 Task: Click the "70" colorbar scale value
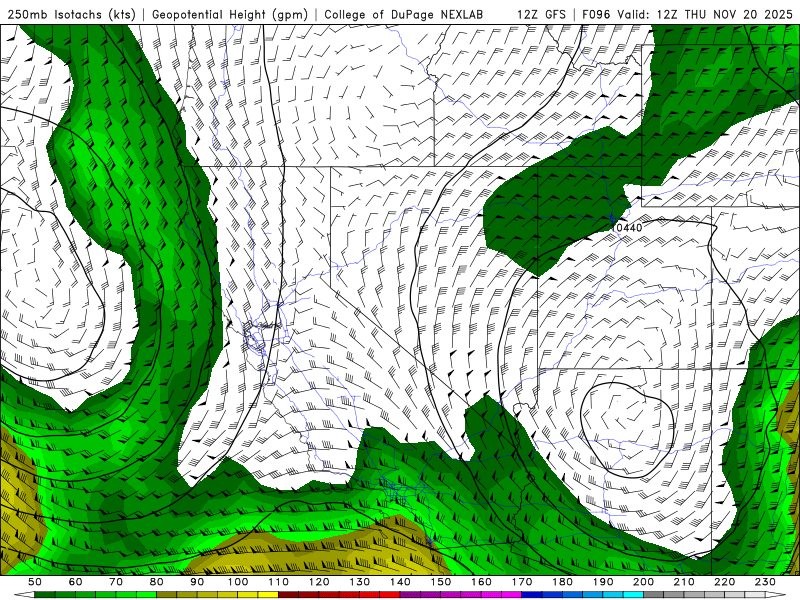pyautogui.click(x=116, y=582)
